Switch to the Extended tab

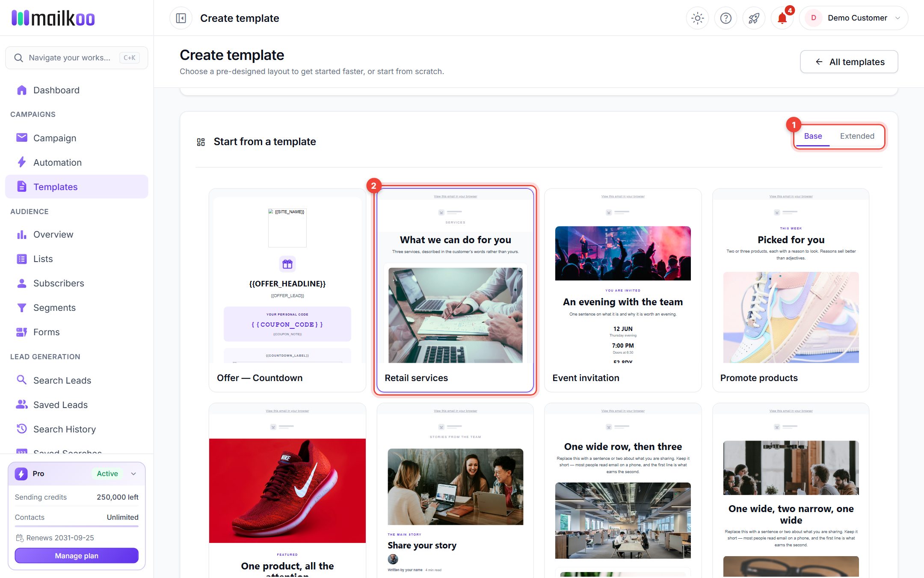point(857,136)
